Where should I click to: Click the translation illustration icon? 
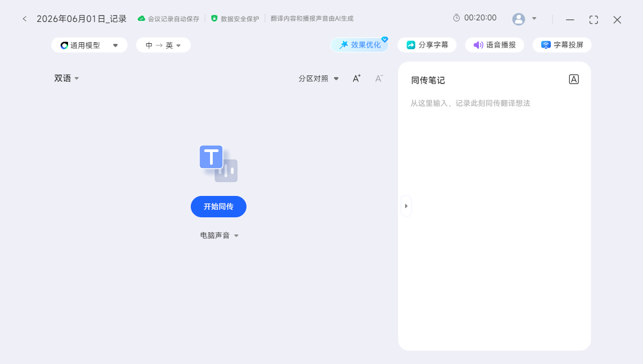click(x=218, y=163)
